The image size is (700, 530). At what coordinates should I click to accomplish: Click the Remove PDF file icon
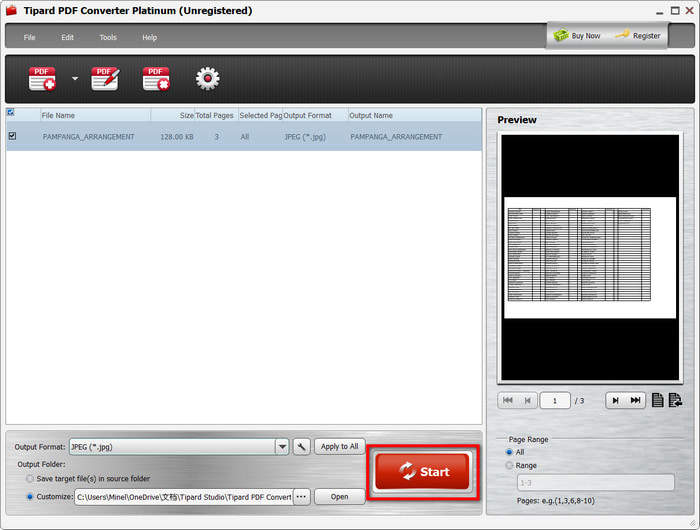pyautogui.click(x=156, y=79)
